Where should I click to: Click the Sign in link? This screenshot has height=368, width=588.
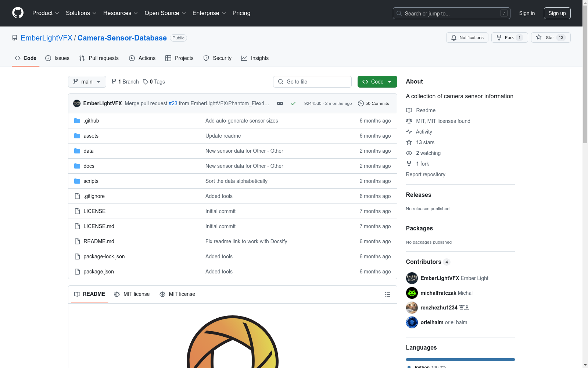pyautogui.click(x=527, y=13)
